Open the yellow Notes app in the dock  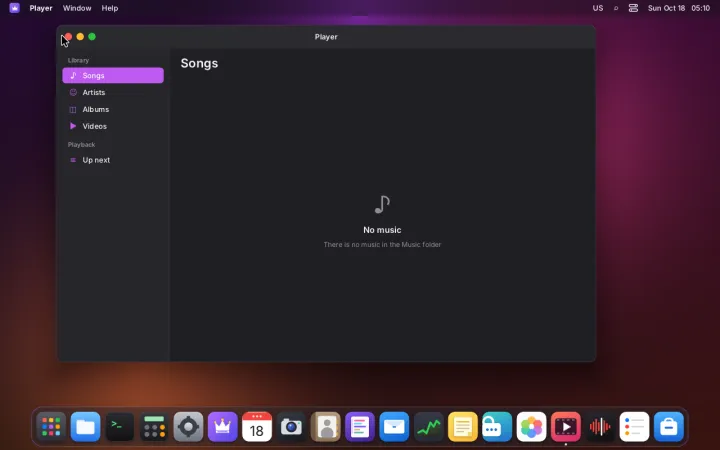coord(463,427)
